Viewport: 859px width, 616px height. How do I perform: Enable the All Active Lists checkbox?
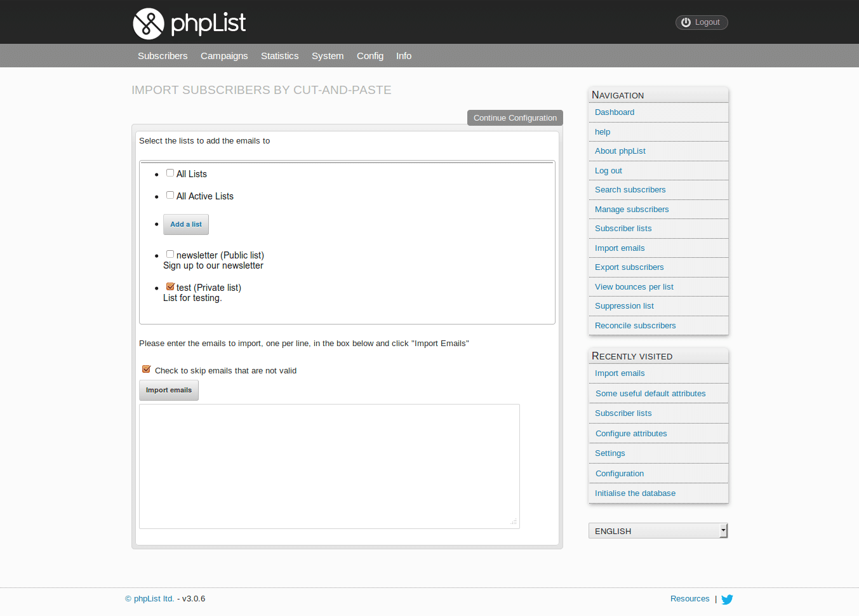[x=170, y=195]
